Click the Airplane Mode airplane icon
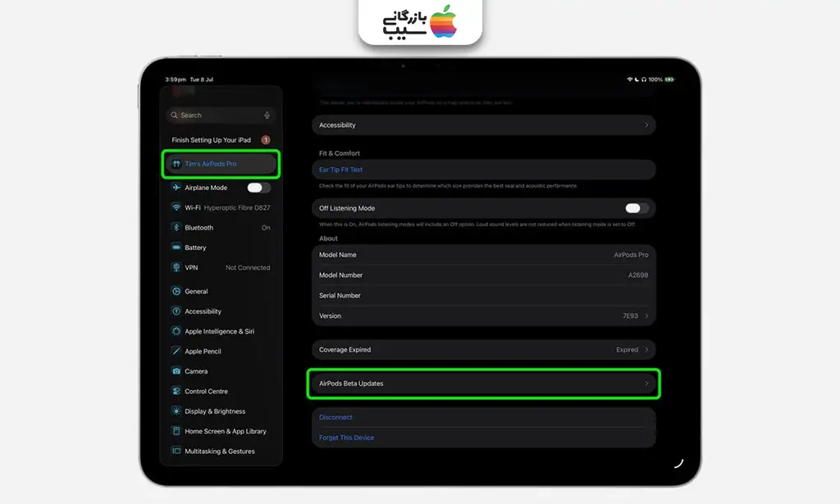Screen dimensions: 840x504 pos(176,188)
